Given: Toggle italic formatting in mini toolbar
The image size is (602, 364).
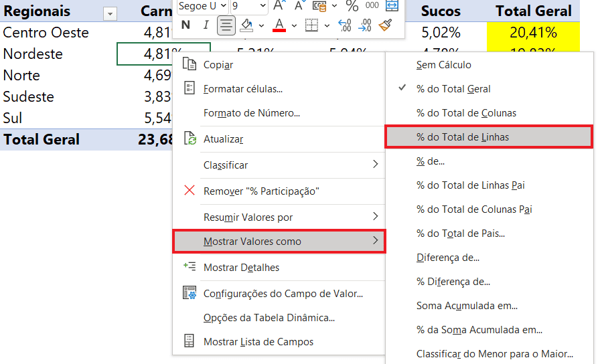Looking at the screenshot, I should pos(206,25).
